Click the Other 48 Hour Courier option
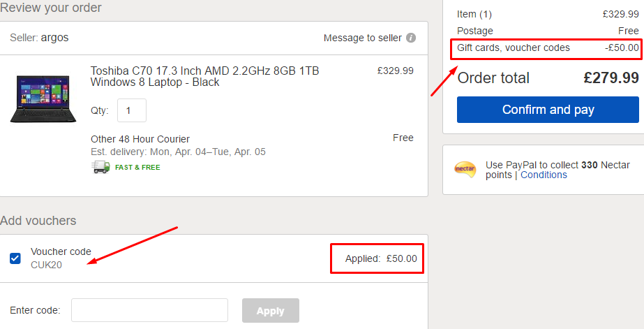 coord(140,139)
